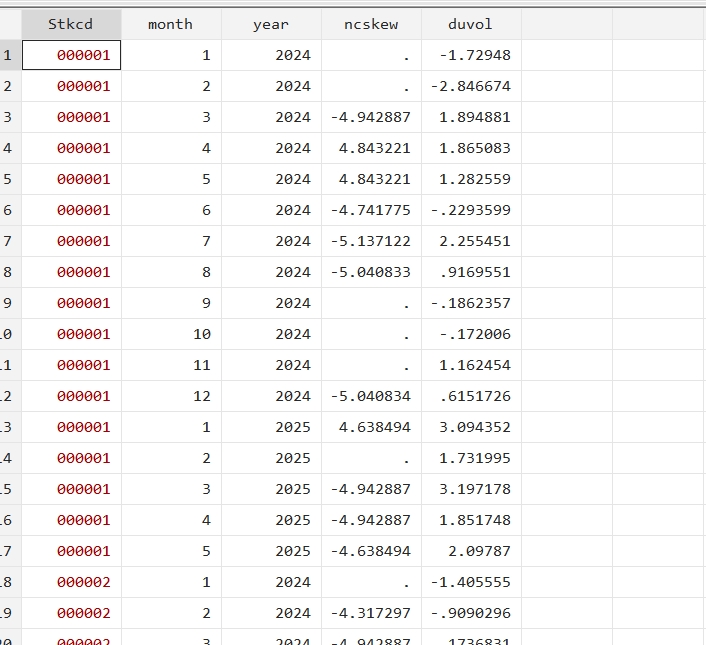Click duvol value 1.731995
This screenshot has height=645, width=706.
click(471, 458)
